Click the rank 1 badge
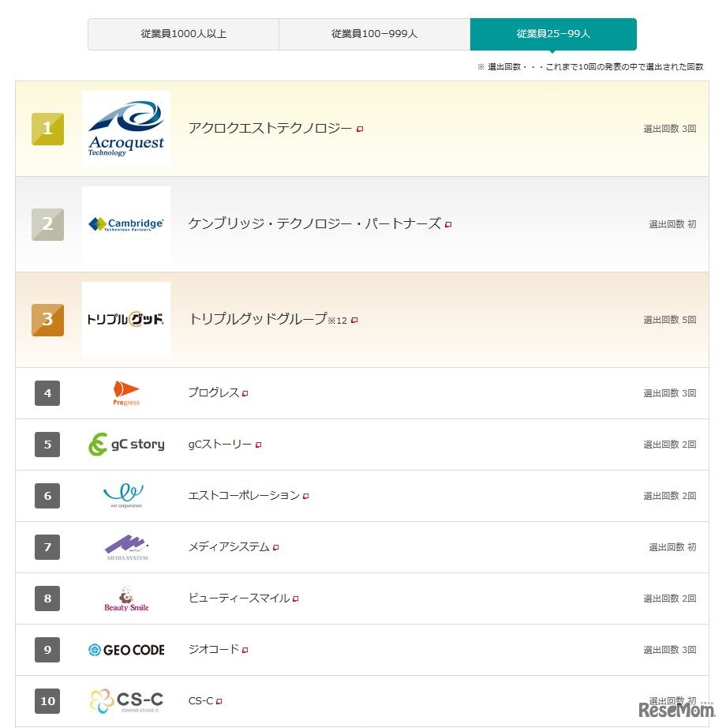 point(47,128)
